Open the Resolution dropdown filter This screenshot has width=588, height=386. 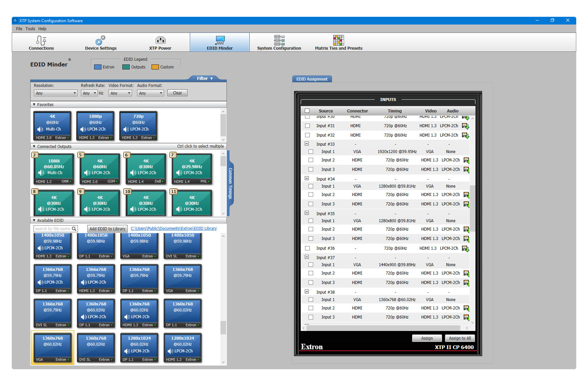point(55,93)
